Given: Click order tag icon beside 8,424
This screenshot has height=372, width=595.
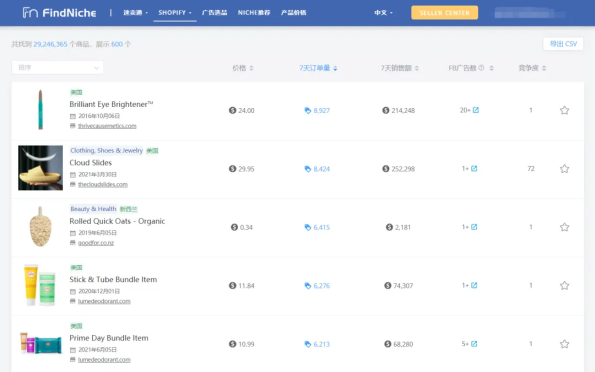Looking at the screenshot, I should point(308,169).
